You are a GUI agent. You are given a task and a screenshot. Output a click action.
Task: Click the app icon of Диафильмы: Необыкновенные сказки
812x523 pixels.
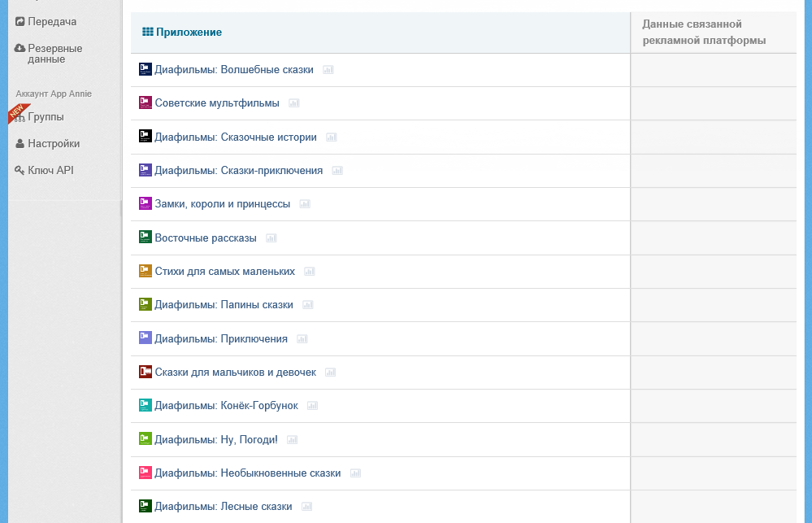145,473
